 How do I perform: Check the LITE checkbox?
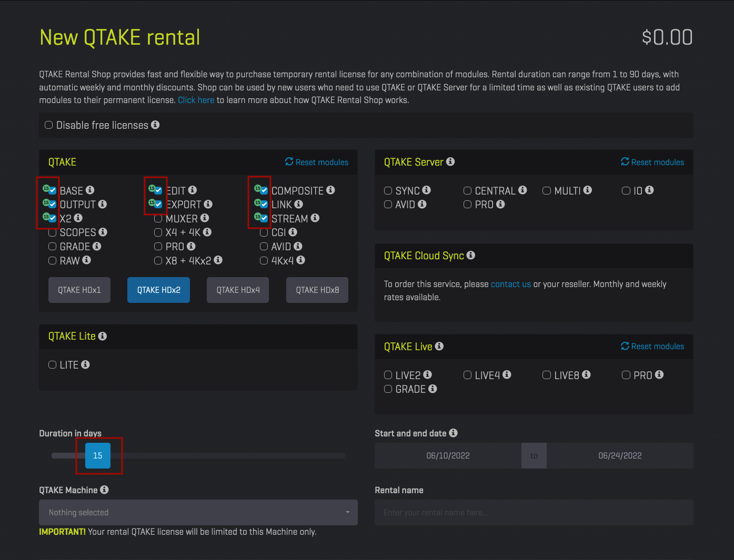tap(52, 365)
